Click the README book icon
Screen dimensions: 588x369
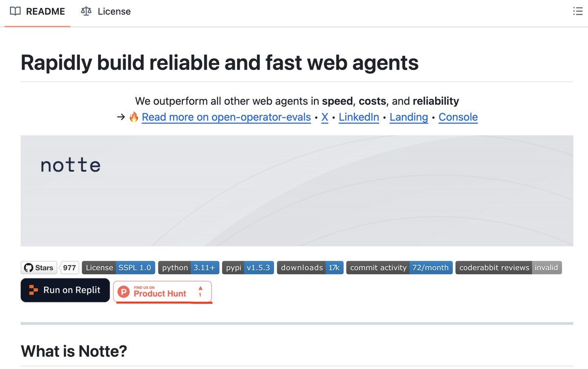click(15, 11)
